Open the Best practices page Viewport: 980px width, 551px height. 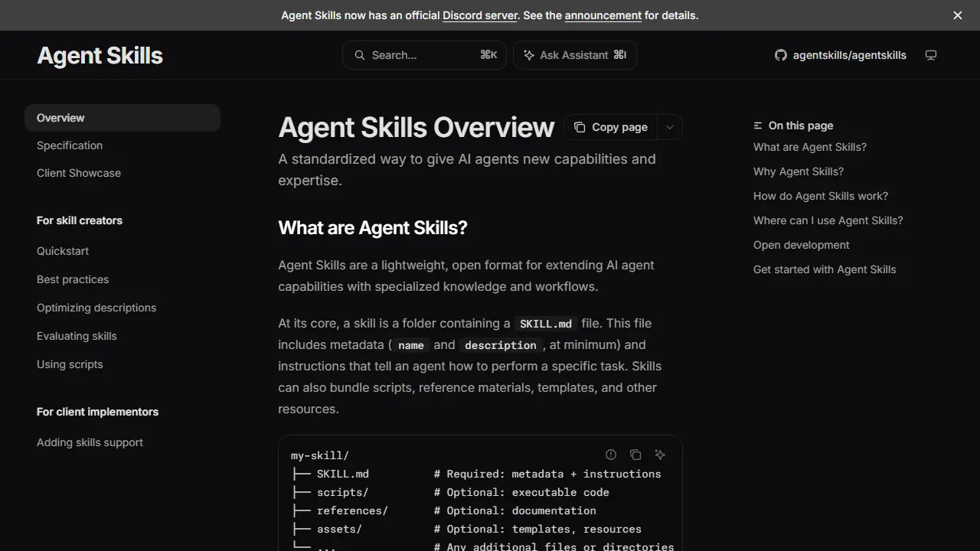(x=73, y=279)
